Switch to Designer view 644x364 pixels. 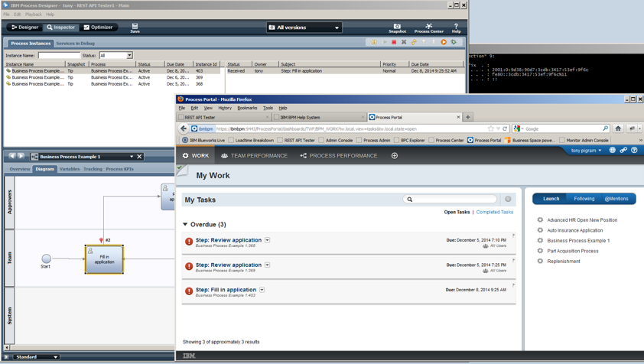(x=25, y=27)
